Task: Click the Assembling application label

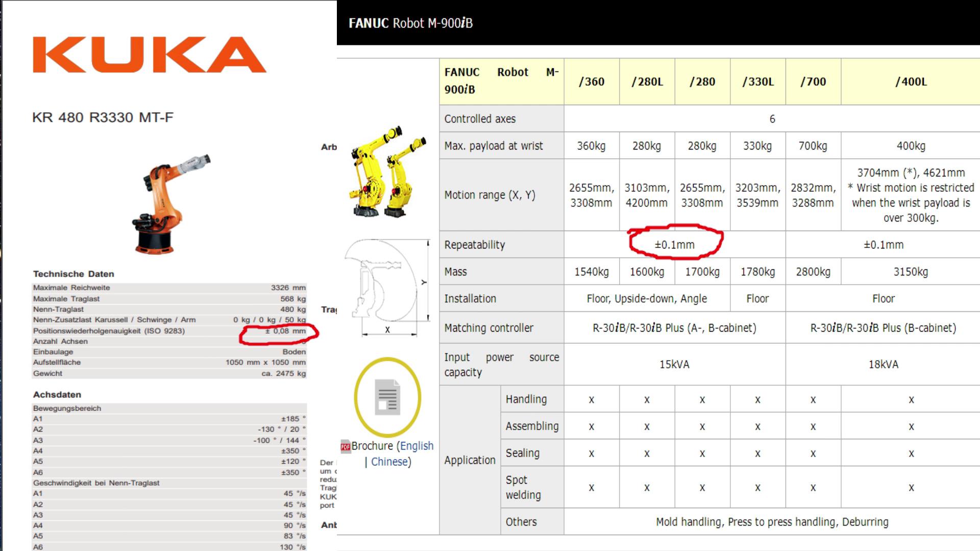Action: coord(532,427)
